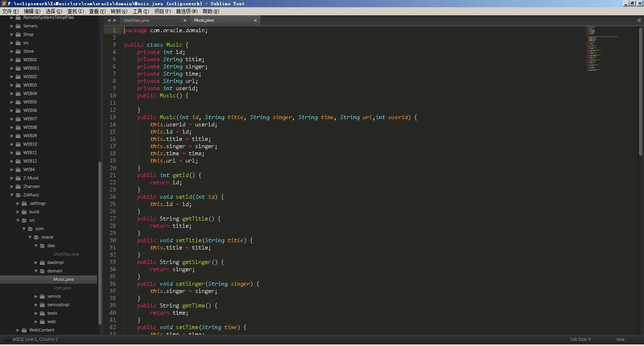Open User.java in the sidebar
This screenshot has width=644, height=346.
coord(62,288)
